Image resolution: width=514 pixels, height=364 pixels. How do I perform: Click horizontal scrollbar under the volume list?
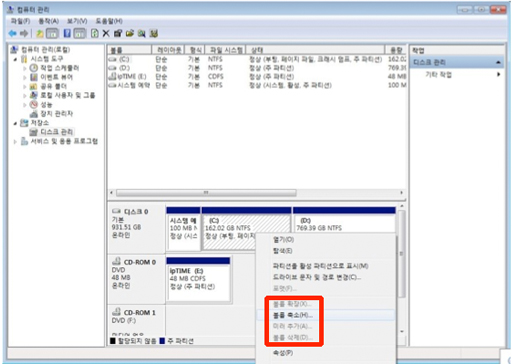(206, 193)
